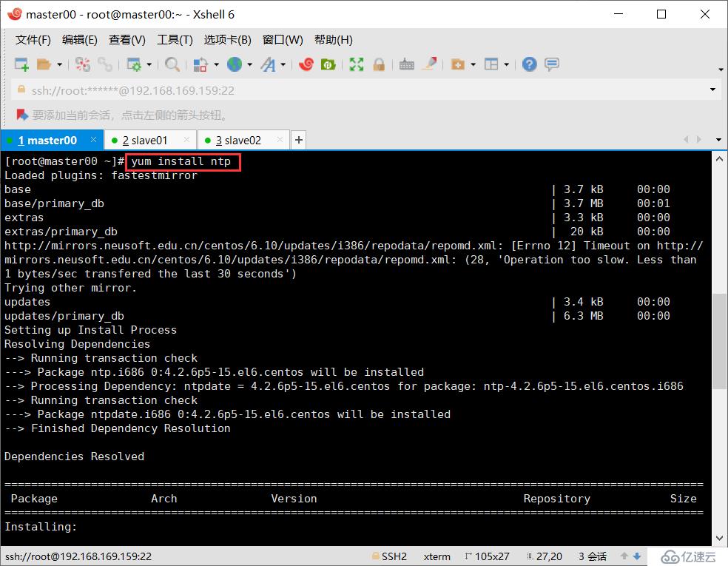
Task: Open the font settings icon
Action: [268, 64]
